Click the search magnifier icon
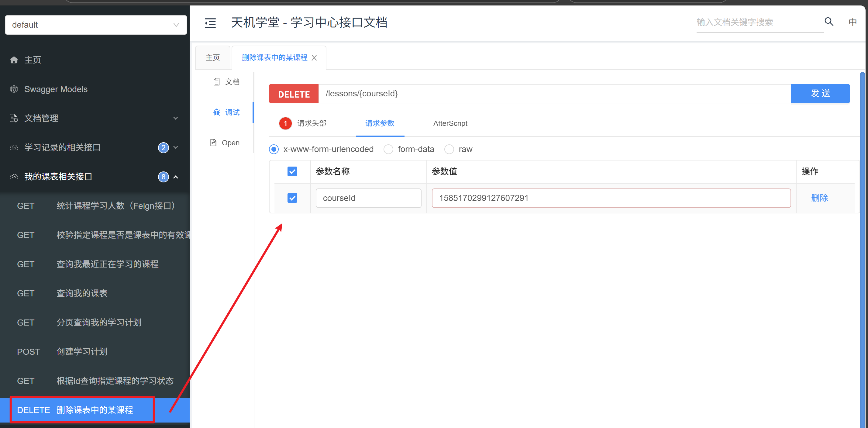Screen dimensions: 868x428 [828, 22]
